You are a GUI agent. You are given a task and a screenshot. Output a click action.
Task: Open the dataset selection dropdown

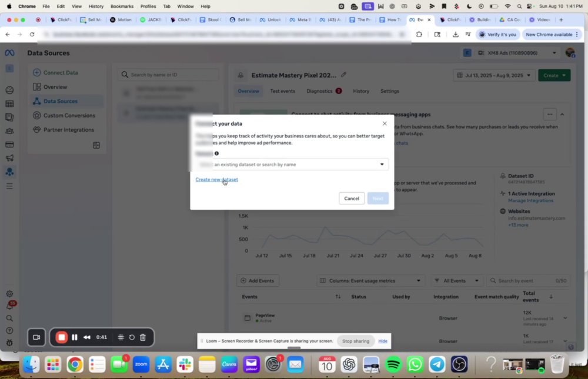tap(292, 164)
